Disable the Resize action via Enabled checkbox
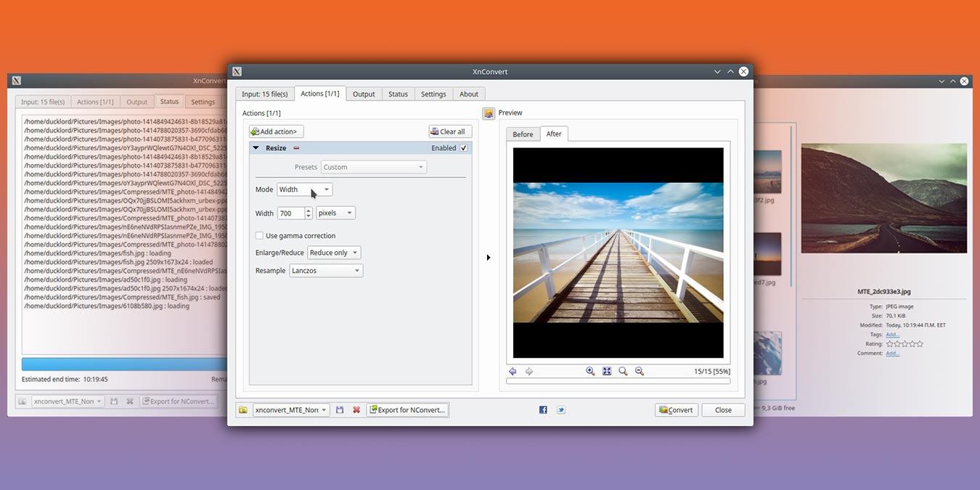 (x=462, y=147)
